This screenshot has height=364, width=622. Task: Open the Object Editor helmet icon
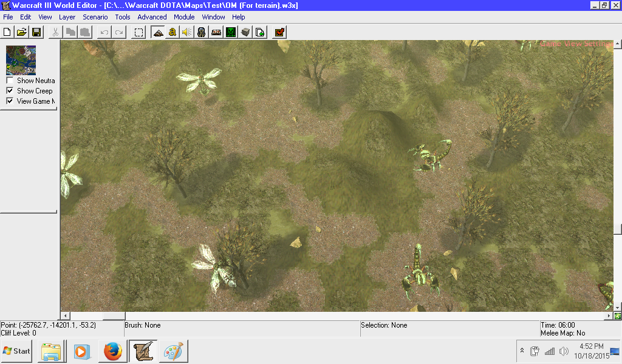pos(202,32)
